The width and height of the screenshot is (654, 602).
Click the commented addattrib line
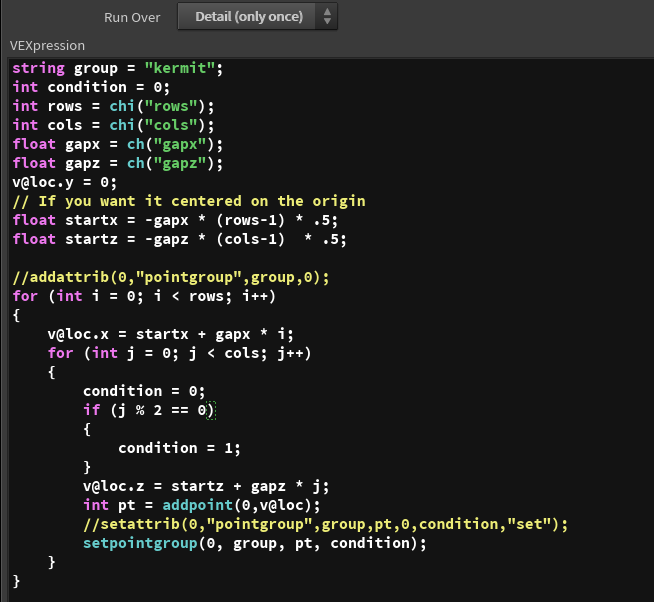tap(170, 277)
